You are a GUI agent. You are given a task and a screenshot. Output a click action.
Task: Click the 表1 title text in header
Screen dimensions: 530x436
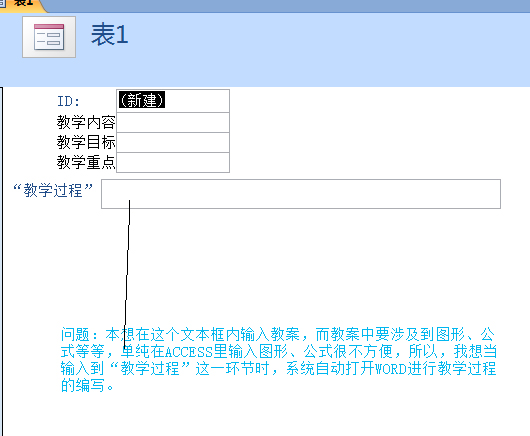[x=110, y=35]
